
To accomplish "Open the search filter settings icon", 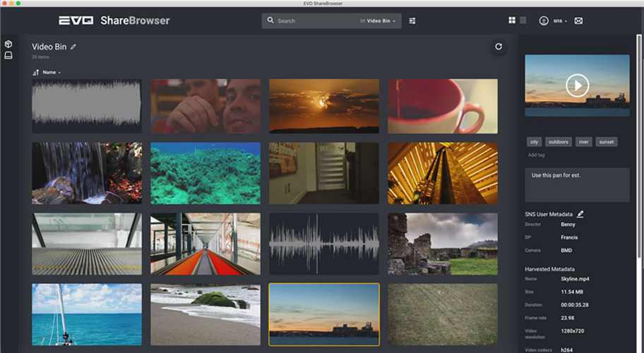I will (412, 21).
